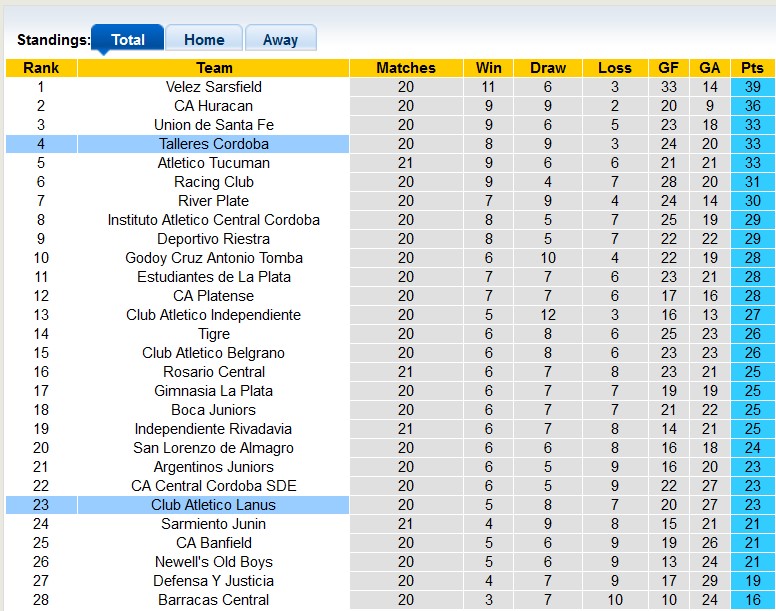Click the Rank column header
The height and width of the screenshot is (611, 776).
point(41,68)
